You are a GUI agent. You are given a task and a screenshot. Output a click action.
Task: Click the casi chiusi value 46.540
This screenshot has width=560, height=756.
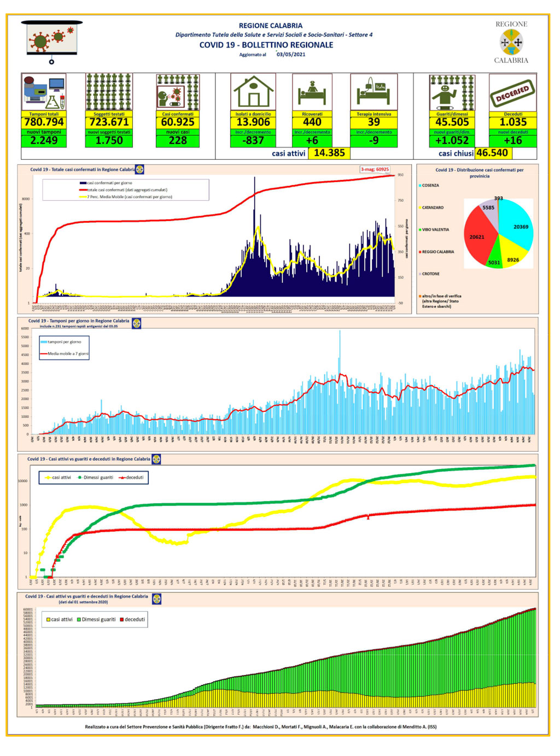(x=492, y=153)
